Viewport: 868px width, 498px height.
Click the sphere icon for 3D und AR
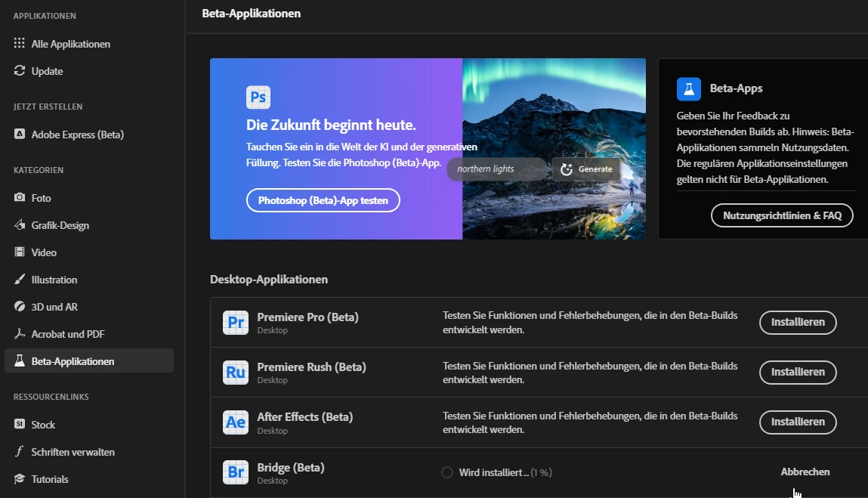[20, 306]
